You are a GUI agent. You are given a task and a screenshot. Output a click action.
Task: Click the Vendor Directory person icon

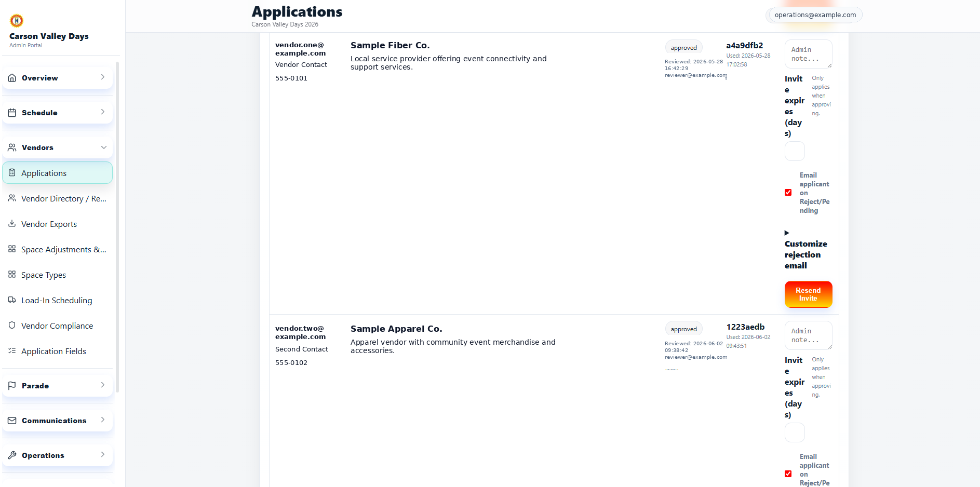[12, 198]
